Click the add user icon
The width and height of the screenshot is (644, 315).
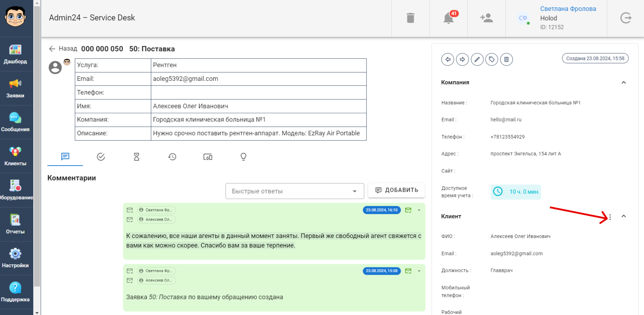(x=486, y=18)
